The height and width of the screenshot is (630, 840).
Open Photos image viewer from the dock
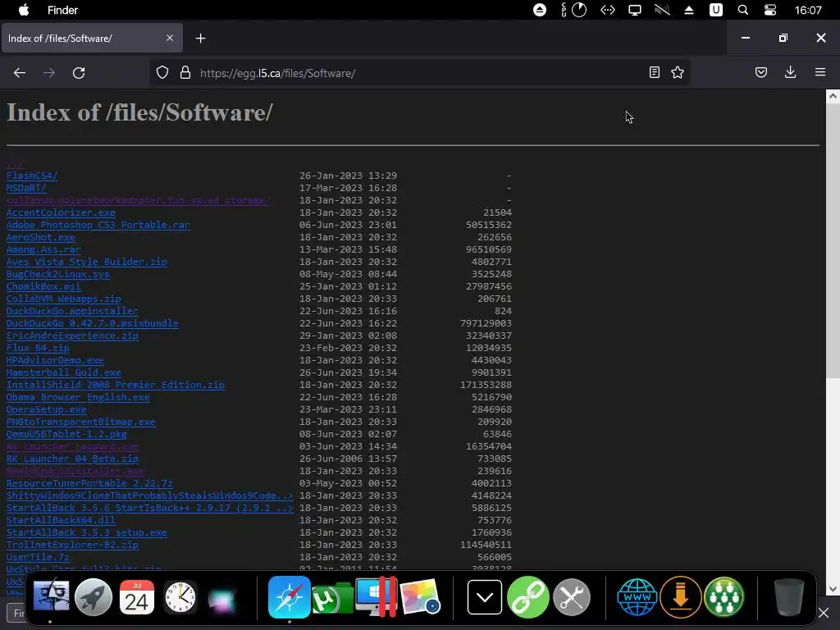pyautogui.click(x=421, y=597)
